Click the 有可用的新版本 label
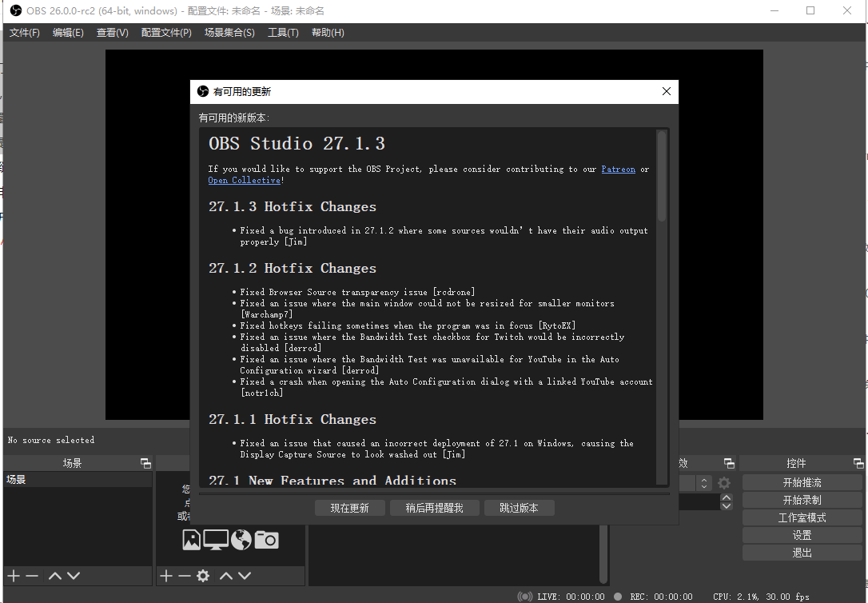This screenshot has height=603, width=868. click(234, 118)
